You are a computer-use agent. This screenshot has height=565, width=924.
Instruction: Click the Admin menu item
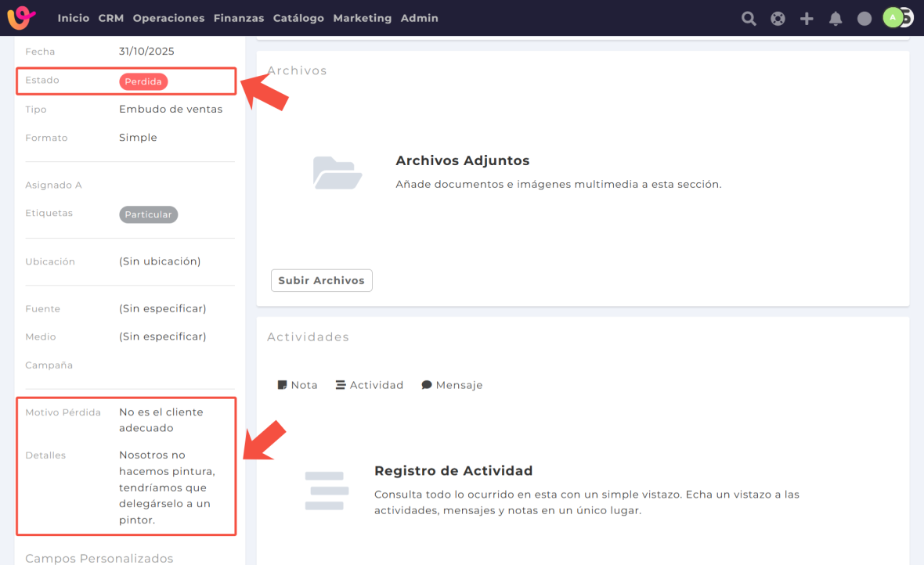(420, 18)
